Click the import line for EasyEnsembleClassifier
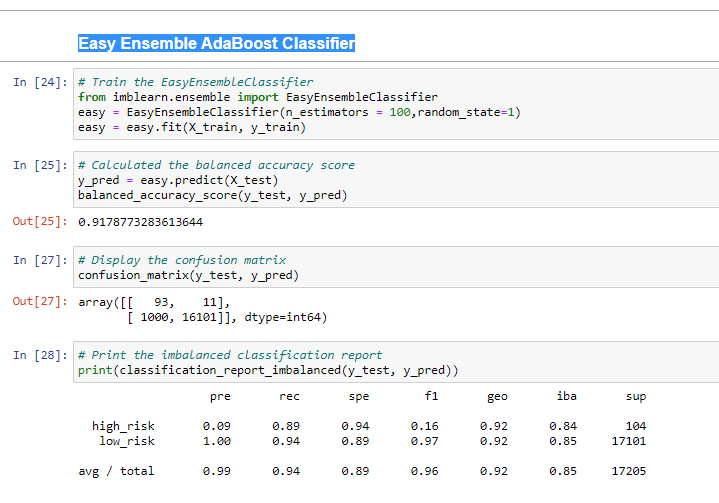The height and width of the screenshot is (503, 719). point(258,97)
